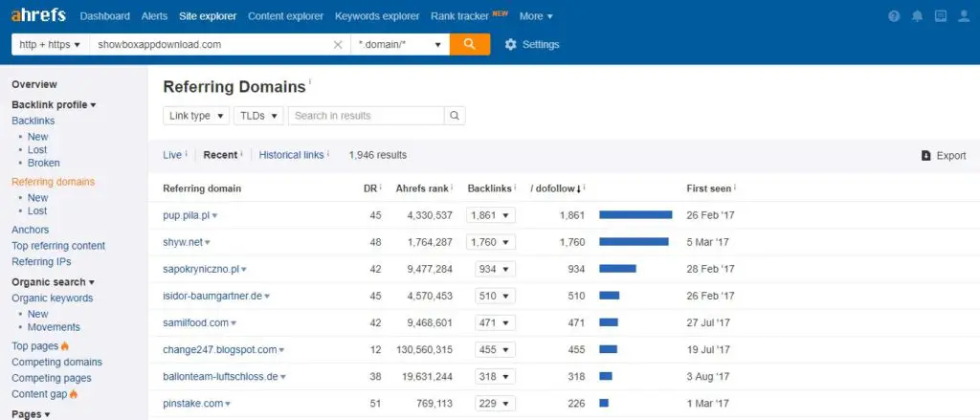
Task: Open Overview in the sidebar
Action: click(x=34, y=84)
